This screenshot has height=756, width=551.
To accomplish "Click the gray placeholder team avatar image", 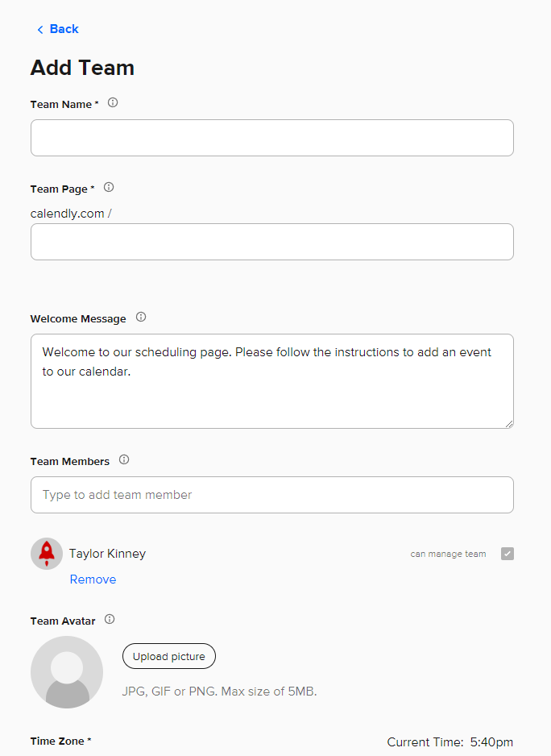I will (67, 672).
